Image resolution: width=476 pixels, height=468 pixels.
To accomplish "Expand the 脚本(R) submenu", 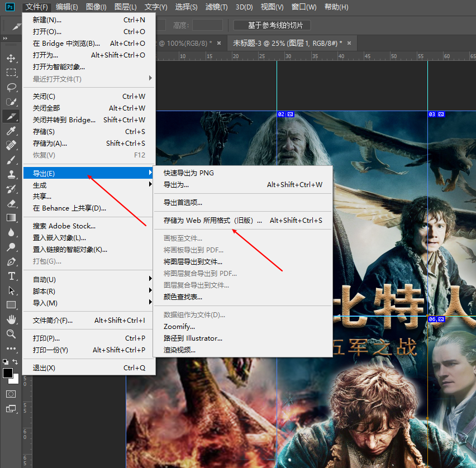I will click(88, 291).
